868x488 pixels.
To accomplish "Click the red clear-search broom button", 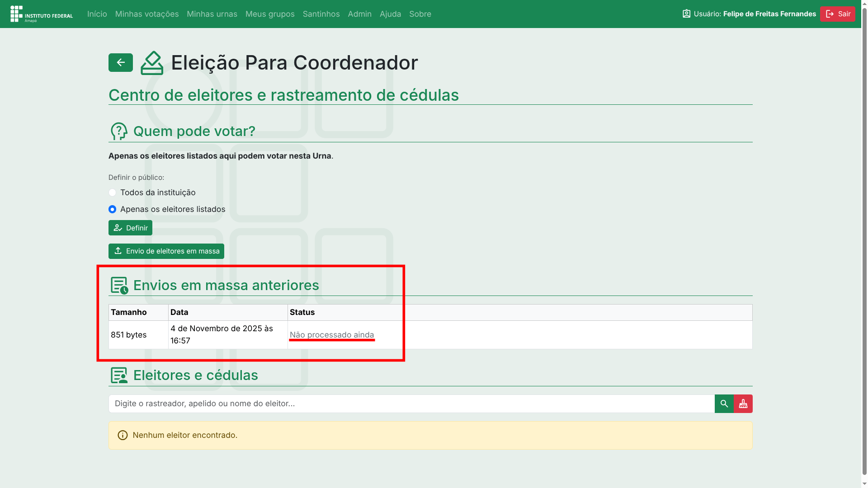I will click(743, 404).
